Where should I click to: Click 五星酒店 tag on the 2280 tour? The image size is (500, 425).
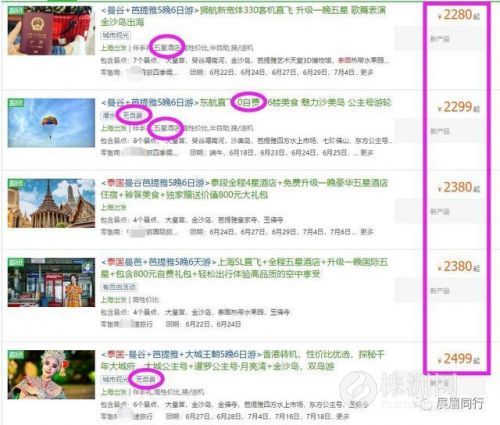click(167, 48)
